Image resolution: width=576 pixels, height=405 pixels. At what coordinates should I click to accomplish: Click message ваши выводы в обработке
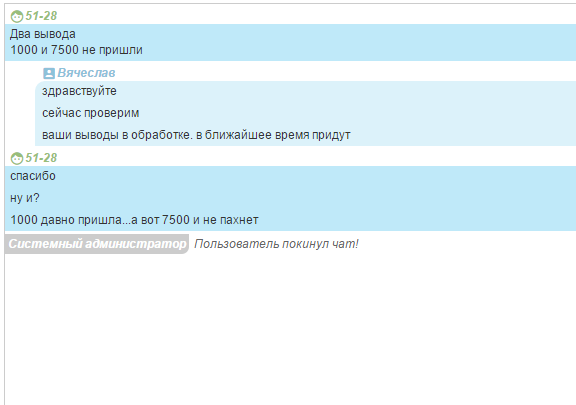[x=196, y=135]
